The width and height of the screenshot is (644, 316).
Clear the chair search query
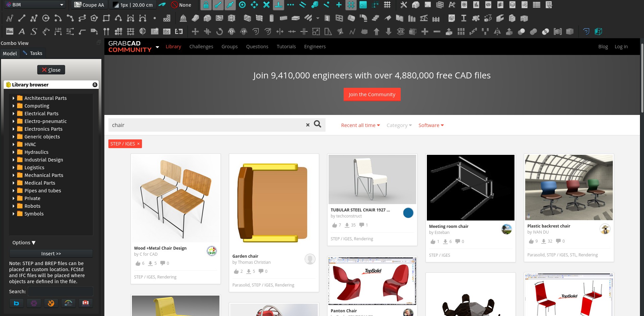coord(307,125)
